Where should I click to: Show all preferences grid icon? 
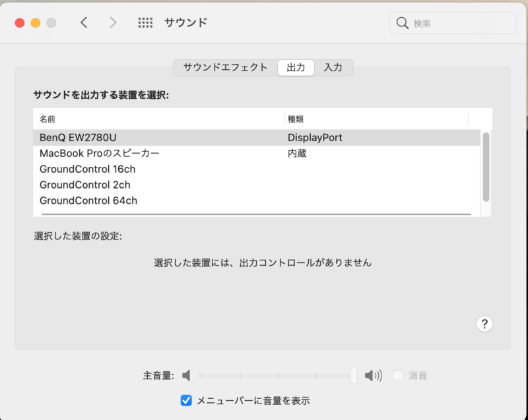tap(145, 22)
